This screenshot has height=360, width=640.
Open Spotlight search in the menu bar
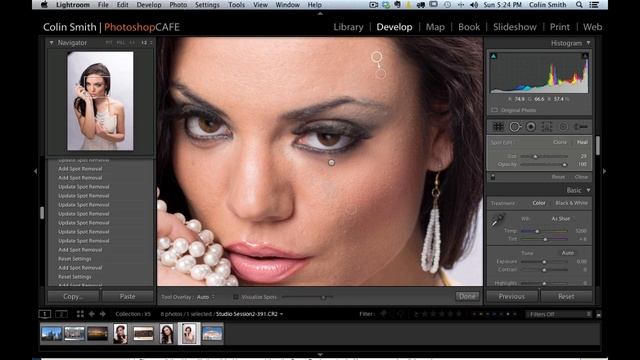[x=579, y=5]
